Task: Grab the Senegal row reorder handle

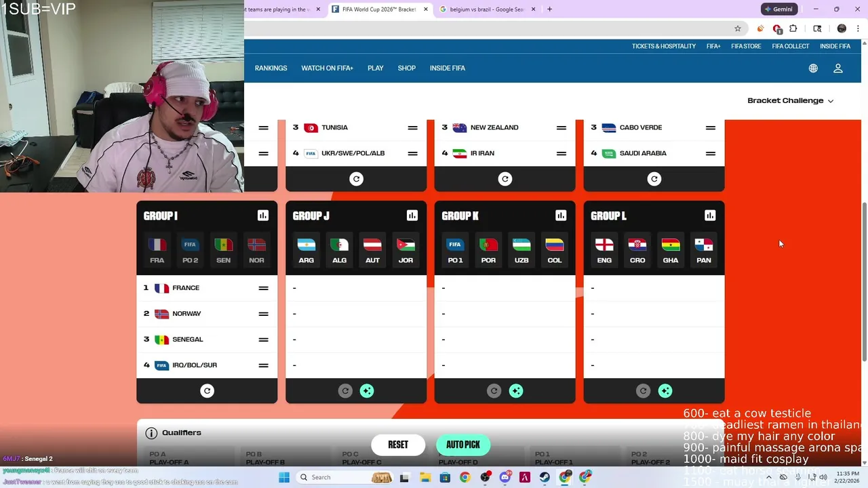Action: click(x=263, y=340)
